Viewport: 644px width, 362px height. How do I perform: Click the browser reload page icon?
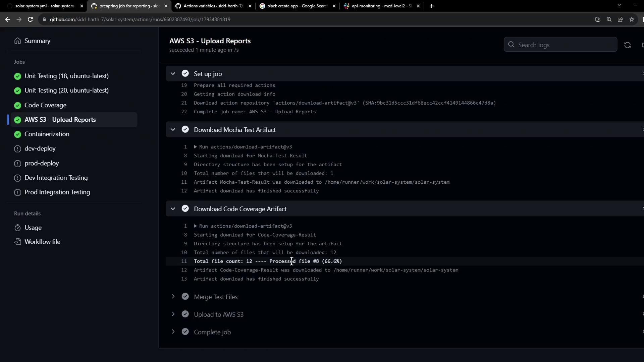click(x=30, y=19)
